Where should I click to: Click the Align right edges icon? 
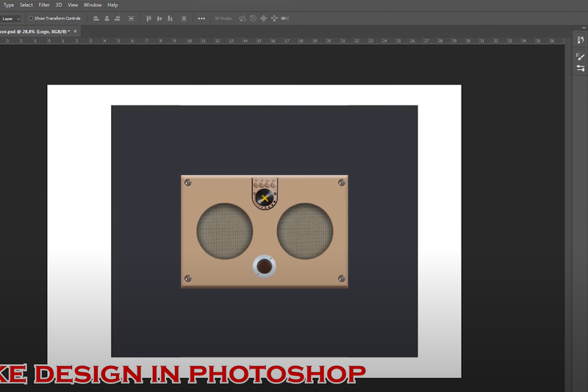(x=118, y=18)
